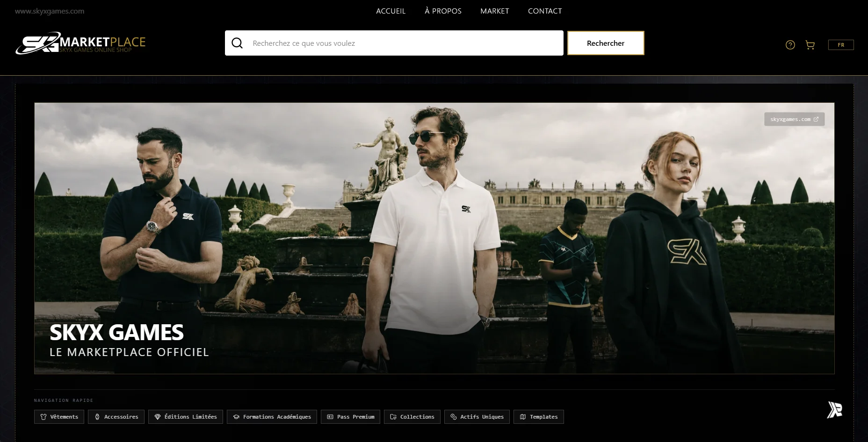Click the floating logo badge at bottom right
The image size is (868, 442).
(x=835, y=410)
